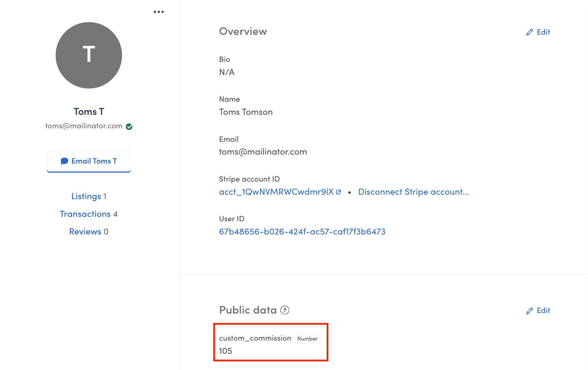
Task: Click the Number type badge on custom_commission
Action: click(x=307, y=339)
